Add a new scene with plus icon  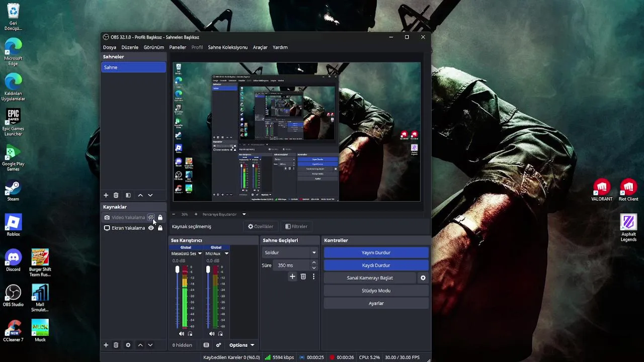tap(106, 195)
